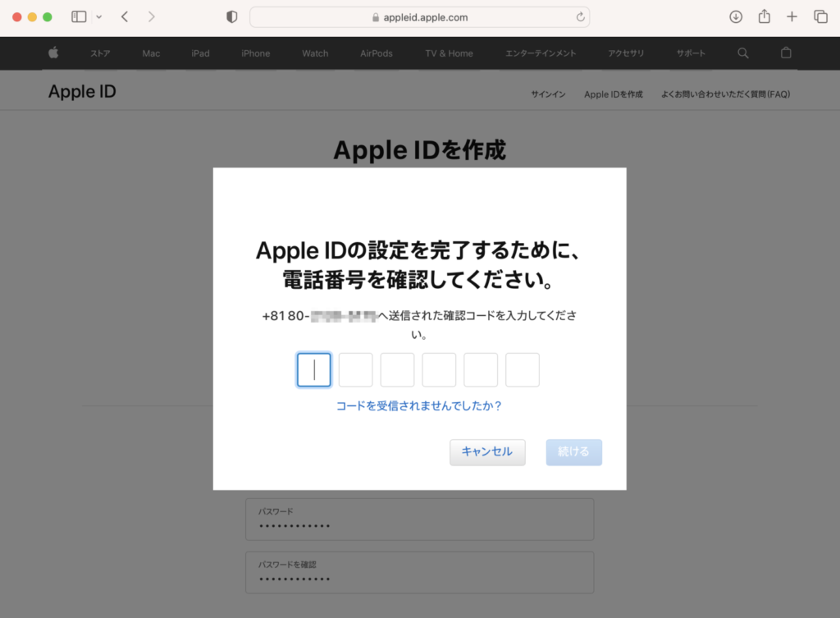Screen dimensions: 840x618
Task: Show tab overview icon
Action: [x=820, y=17]
